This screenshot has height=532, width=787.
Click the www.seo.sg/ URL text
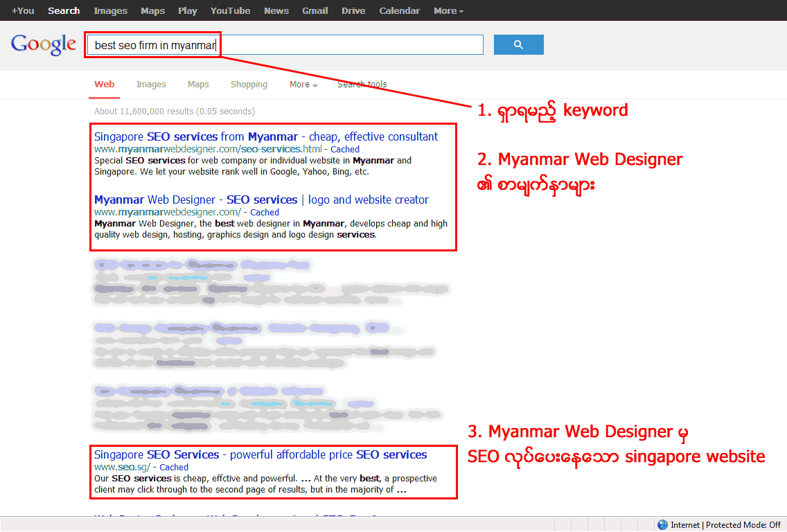tap(122, 468)
